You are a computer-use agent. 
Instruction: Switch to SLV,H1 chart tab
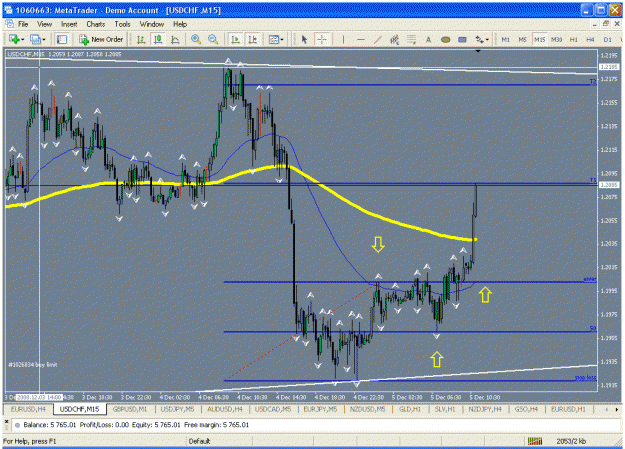tap(445, 409)
